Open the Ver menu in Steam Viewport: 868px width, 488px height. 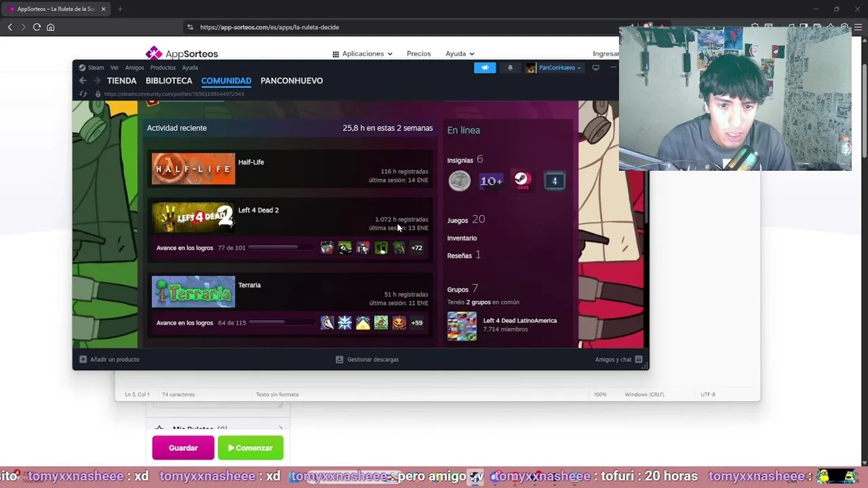115,68
